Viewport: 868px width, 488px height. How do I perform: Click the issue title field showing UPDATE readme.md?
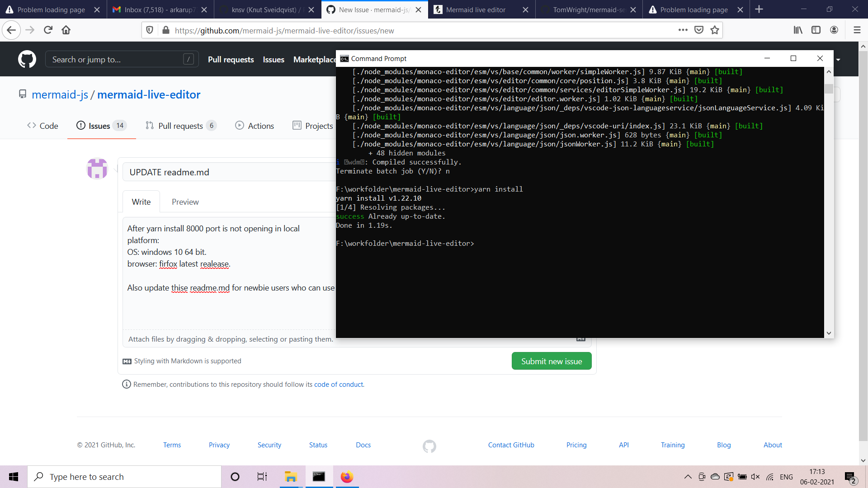click(x=226, y=172)
